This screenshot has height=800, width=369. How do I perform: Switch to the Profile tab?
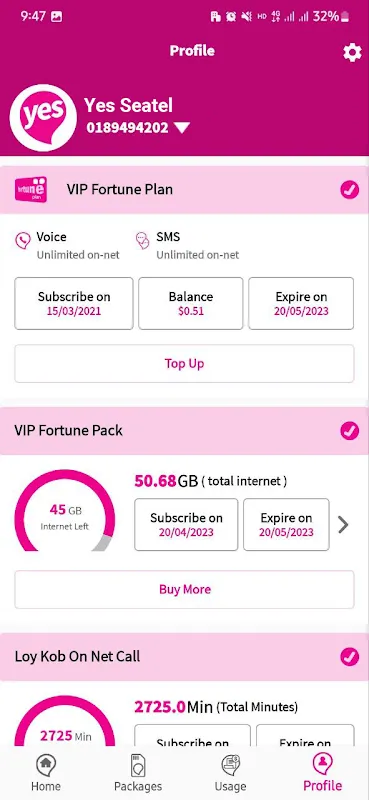point(323,772)
